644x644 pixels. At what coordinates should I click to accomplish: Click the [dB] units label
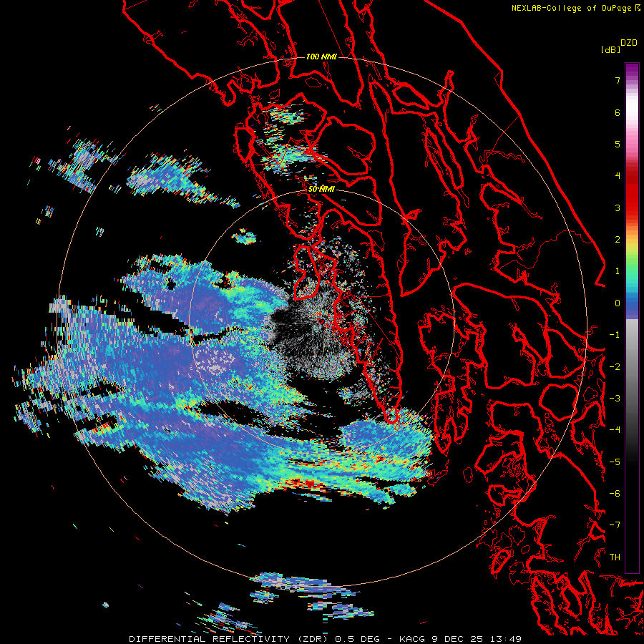(x=611, y=49)
